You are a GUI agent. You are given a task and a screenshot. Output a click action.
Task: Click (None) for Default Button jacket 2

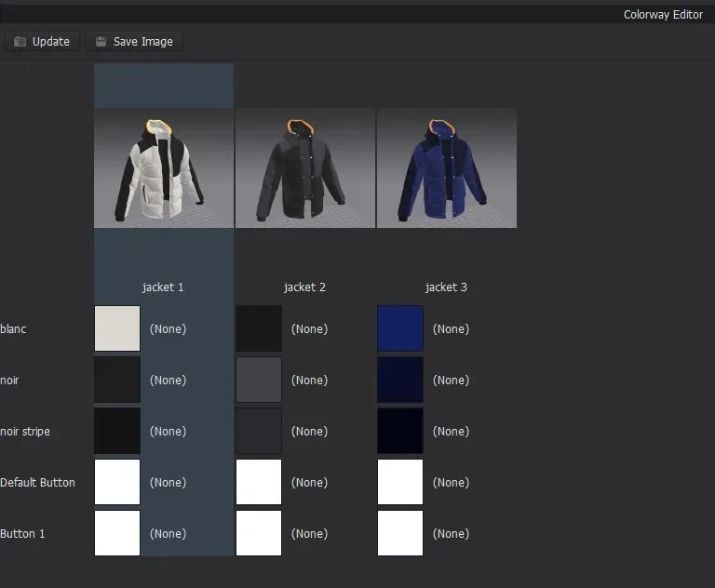[x=309, y=482]
